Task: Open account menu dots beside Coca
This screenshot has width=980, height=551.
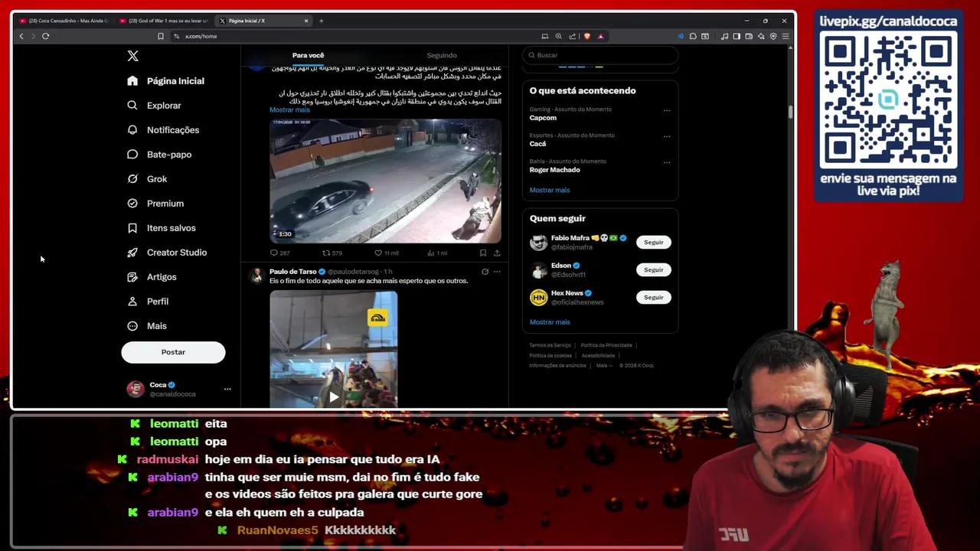Action: (227, 390)
